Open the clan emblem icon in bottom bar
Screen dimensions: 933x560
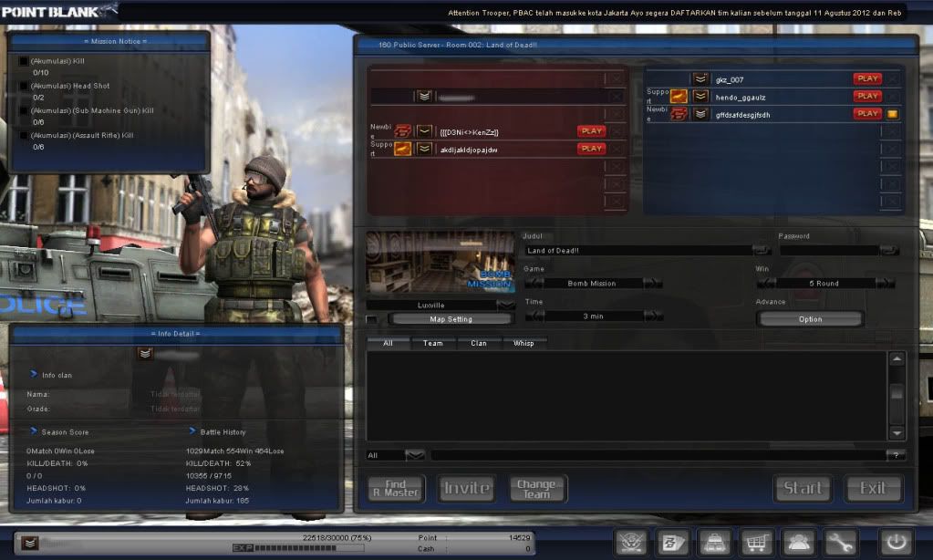(632, 542)
